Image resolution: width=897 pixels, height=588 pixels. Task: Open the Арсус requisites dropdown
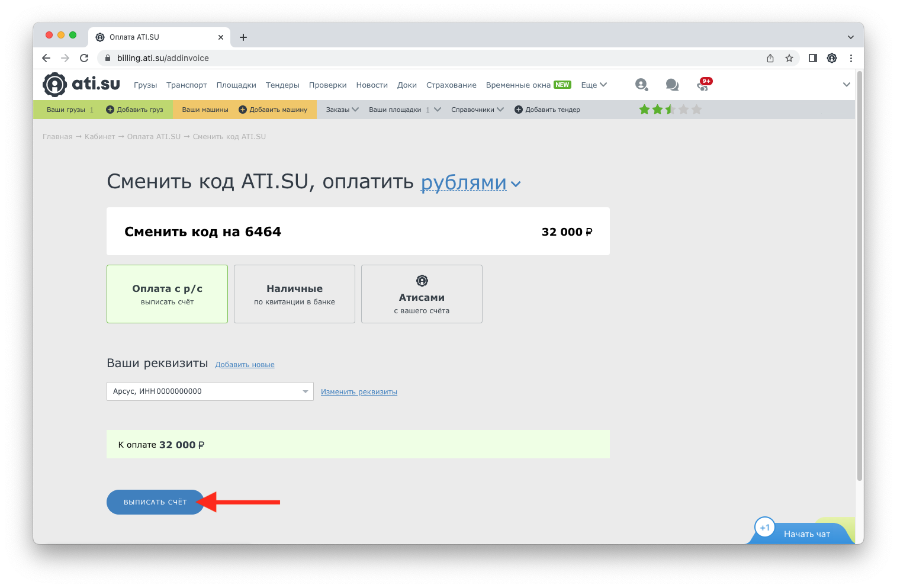[210, 391]
